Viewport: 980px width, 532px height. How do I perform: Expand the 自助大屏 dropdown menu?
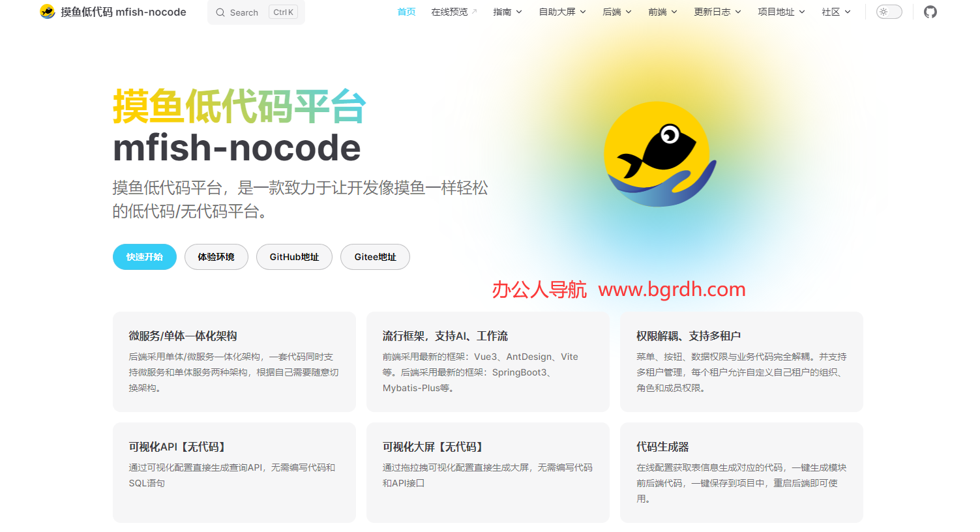562,12
